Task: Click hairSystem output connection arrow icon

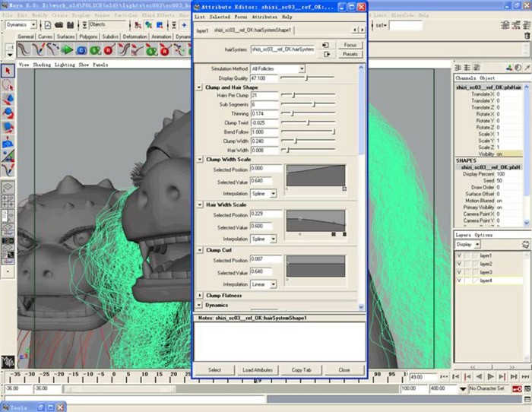Action: (326, 54)
